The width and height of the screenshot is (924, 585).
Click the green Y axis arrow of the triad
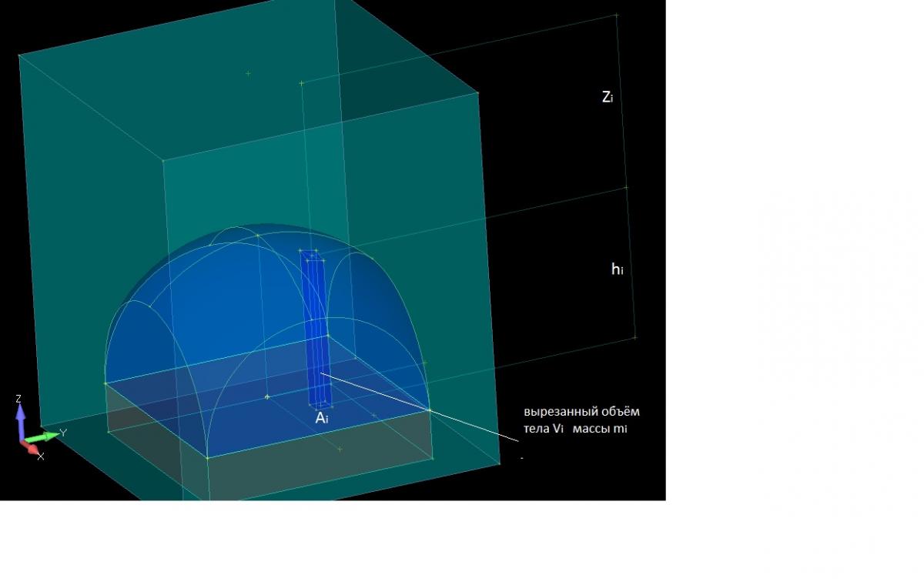(x=46, y=436)
